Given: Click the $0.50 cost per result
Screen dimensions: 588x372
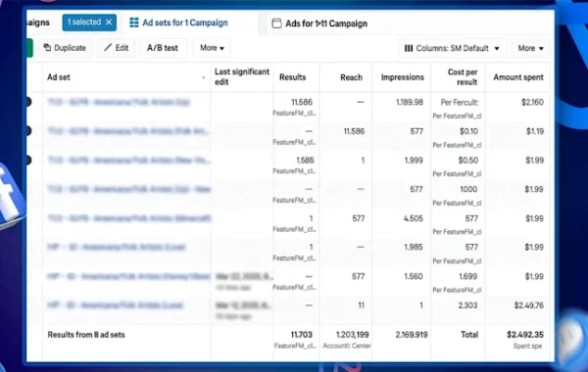Looking at the screenshot, I should (468, 161).
